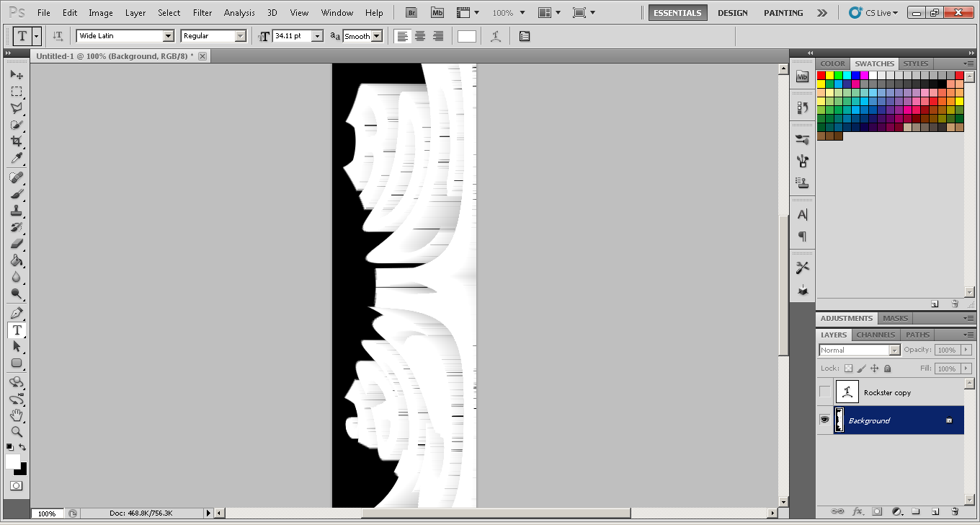
Task: Select the Pen tool
Action: tap(17, 313)
